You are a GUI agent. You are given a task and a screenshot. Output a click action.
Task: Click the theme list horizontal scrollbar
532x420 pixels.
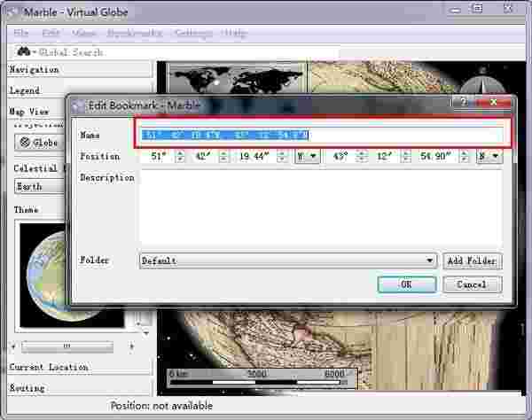67,346
